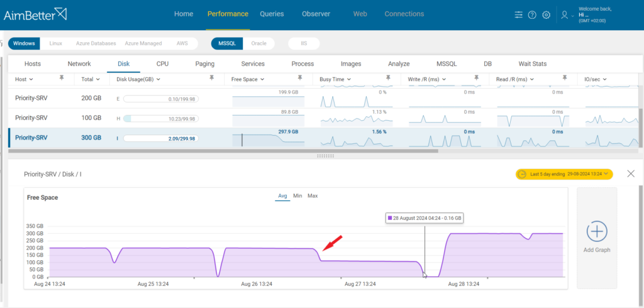Click the Add Graph plus icon

pos(596,232)
